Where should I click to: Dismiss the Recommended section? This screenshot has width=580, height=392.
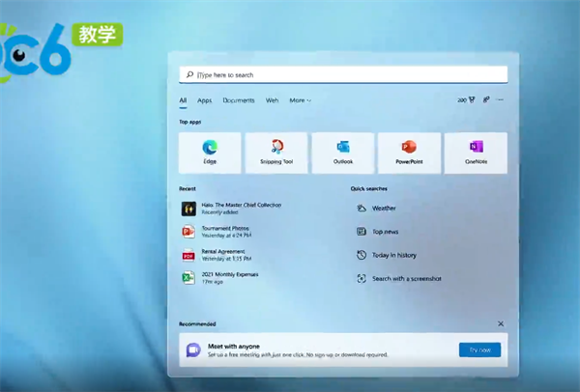click(x=500, y=324)
